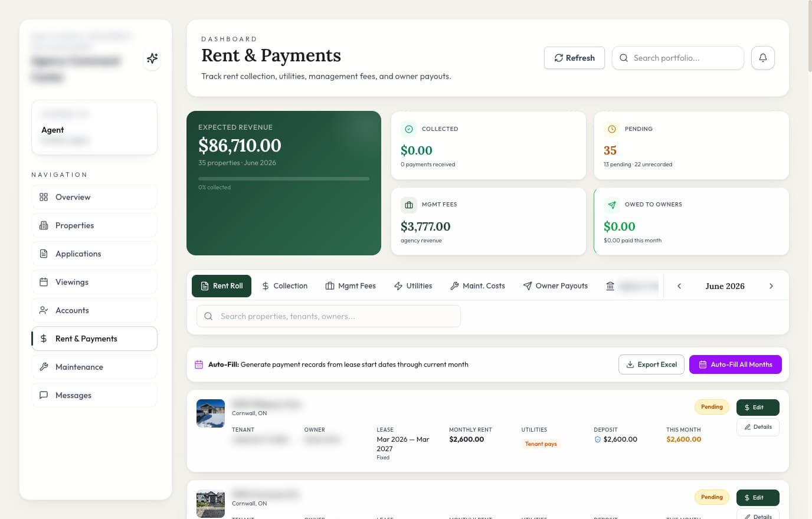Switch to the Rent Roll tab
Image resolution: width=812 pixels, height=519 pixels.
221,286
